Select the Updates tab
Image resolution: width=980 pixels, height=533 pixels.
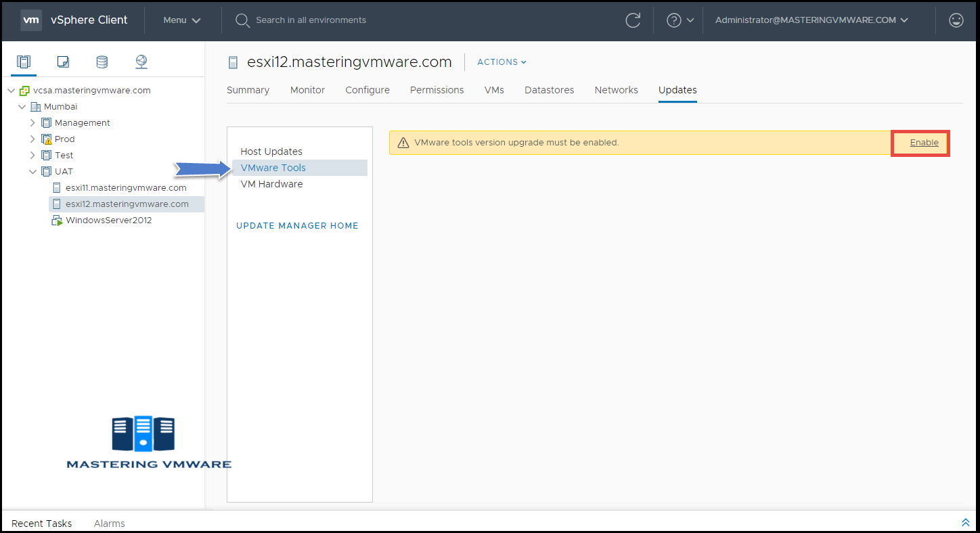point(677,90)
